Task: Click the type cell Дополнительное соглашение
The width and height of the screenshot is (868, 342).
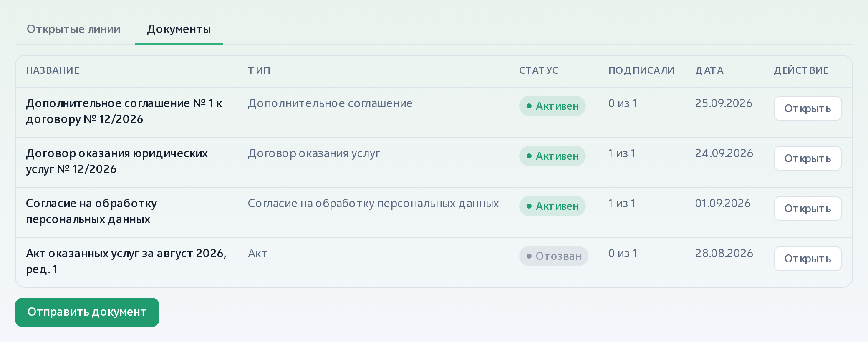Action: pyautogui.click(x=330, y=103)
